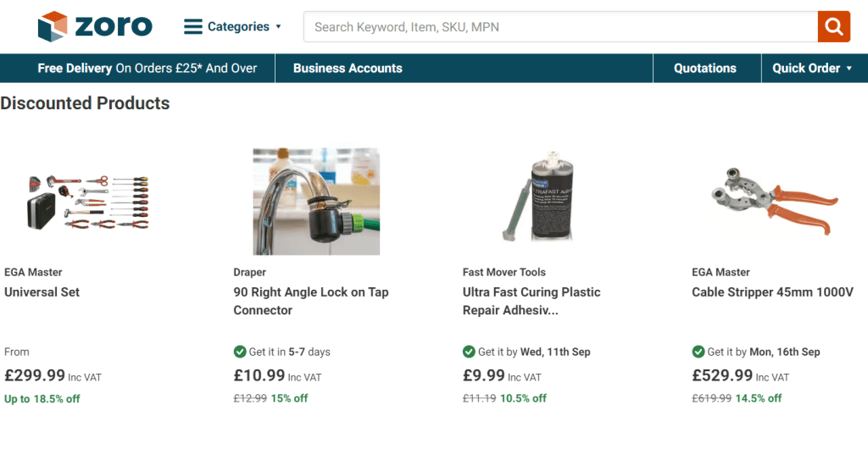The height and width of the screenshot is (466, 868).
Task: Open the plastic repair adhesive product image
Action: coord(546,202)
